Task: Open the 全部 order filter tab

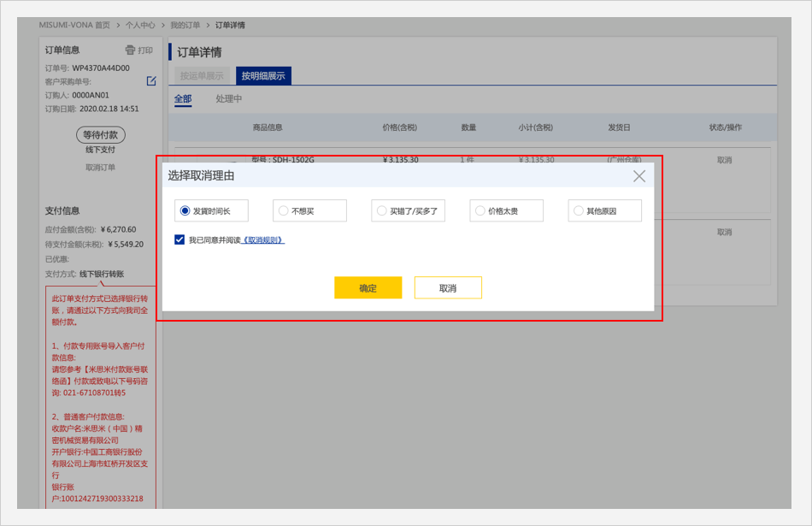Action: pyautogui.click(x=183, y=99)
